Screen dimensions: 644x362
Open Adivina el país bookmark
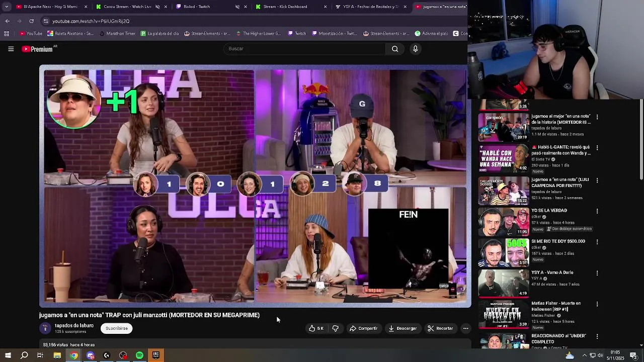[x=431, y=34]
